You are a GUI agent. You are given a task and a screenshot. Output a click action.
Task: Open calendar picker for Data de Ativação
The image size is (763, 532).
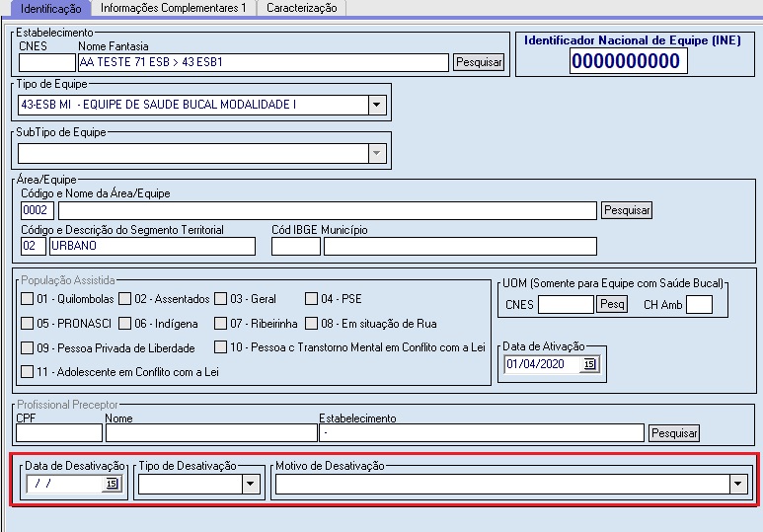coord(589,364)
